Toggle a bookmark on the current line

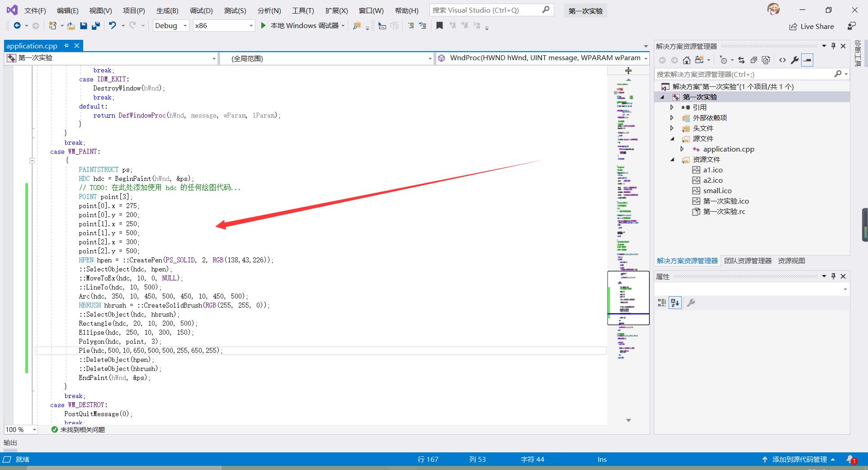coord(439,26)
